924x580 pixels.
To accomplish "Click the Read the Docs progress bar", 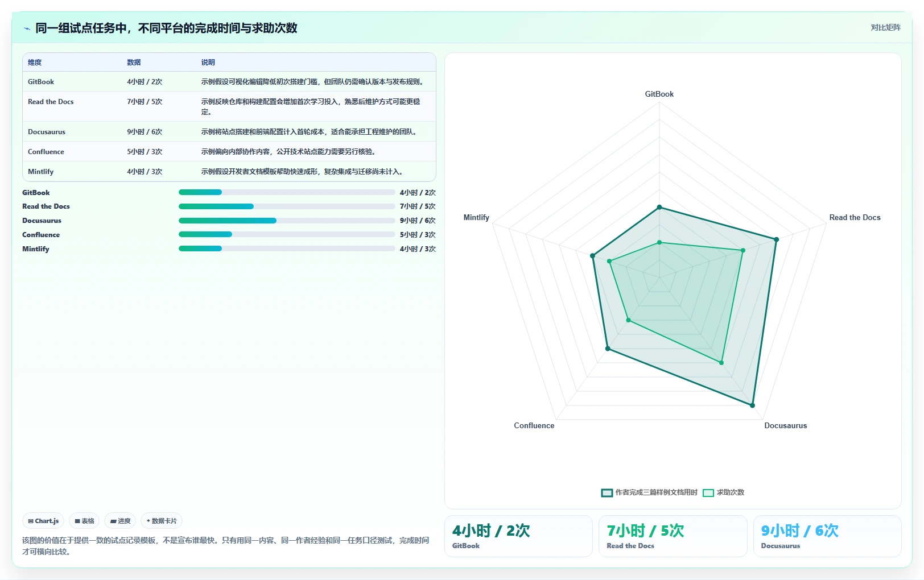I will pyautogui.click(x=287, y=206).
